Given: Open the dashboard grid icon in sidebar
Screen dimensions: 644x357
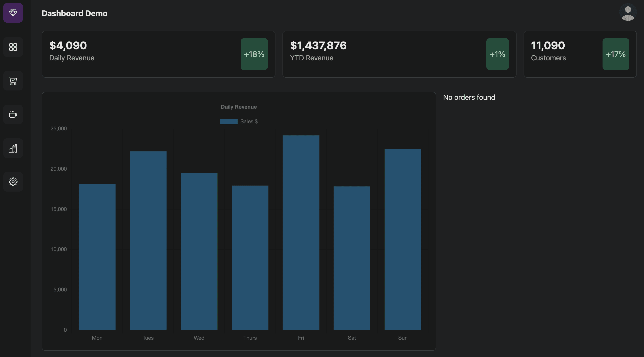Looking at the screenshot, I should coord(13,47).
